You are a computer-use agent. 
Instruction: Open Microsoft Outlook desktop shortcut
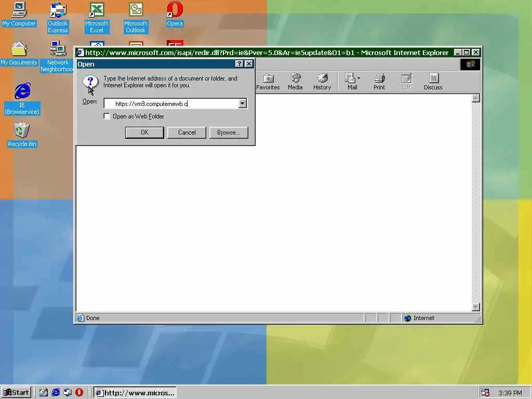(x=136, y=18)
